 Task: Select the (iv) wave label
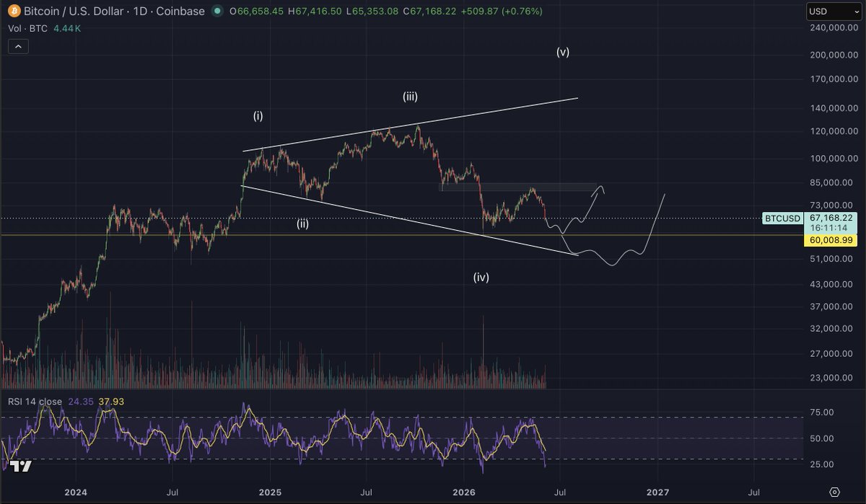pos(481,277)
